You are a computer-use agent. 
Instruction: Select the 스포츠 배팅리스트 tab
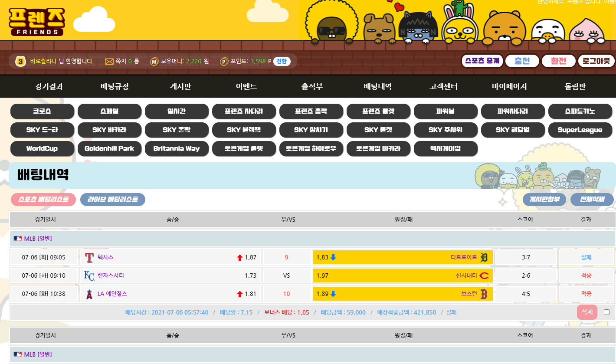click(x=43, y=200)
